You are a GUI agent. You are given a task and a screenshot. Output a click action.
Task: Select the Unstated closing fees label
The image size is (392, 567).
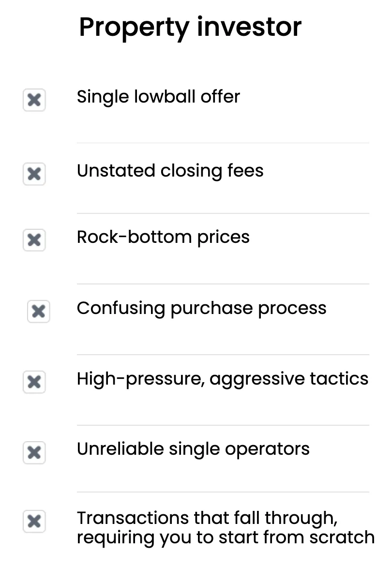coord(170,171)
